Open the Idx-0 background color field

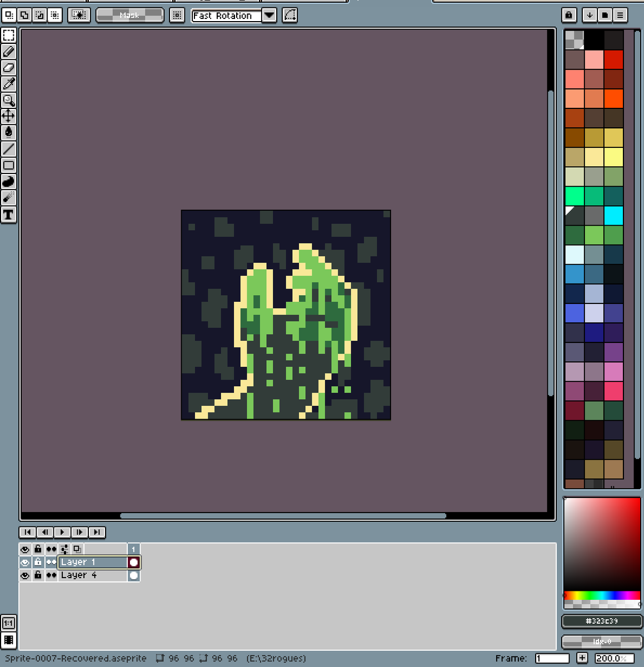pos(602,641)
